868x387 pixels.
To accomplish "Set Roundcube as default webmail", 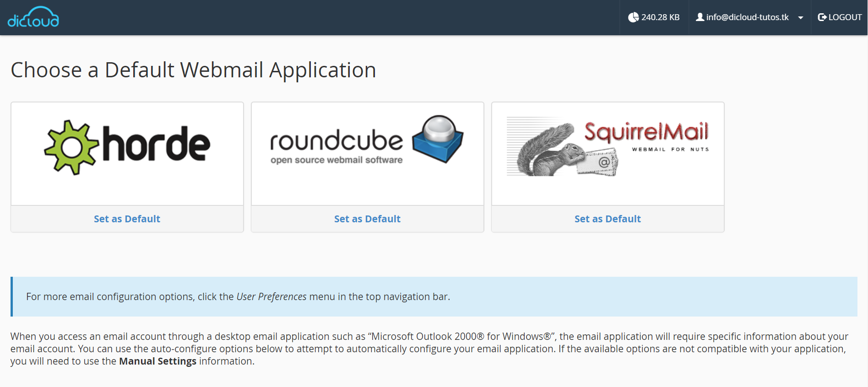I will coord(367,219).
